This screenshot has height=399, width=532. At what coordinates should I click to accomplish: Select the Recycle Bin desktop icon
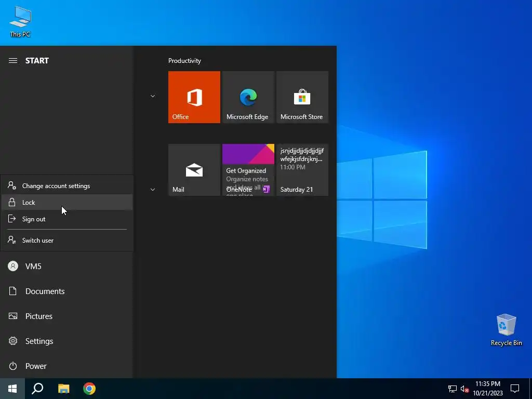click(x=506, y=330)
